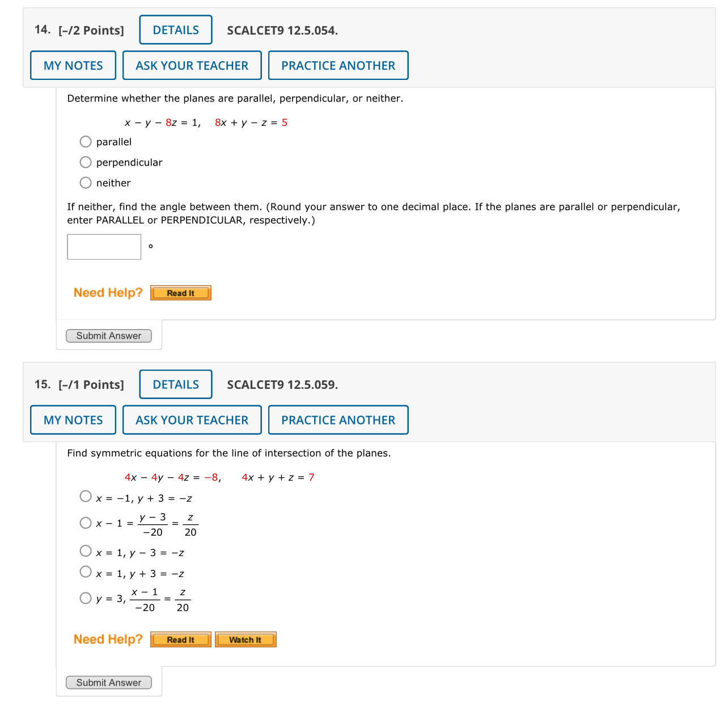The height and width of the screenshot is (708, 728).
Task: Open MY NOTES for question 14
Action: tap(73, 65)
